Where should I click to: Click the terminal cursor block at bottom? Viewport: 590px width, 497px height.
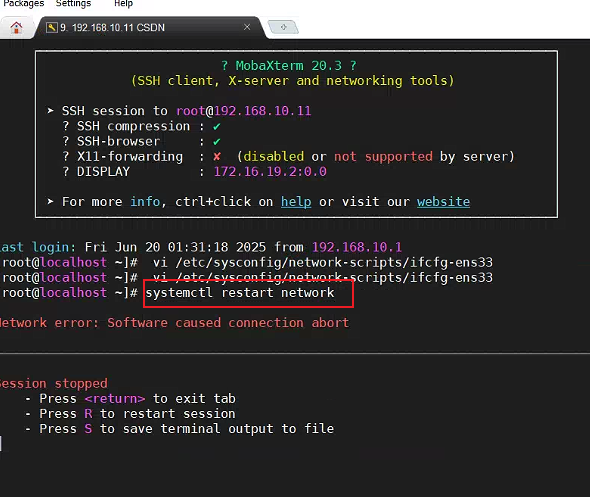click(x=1, y=444)
